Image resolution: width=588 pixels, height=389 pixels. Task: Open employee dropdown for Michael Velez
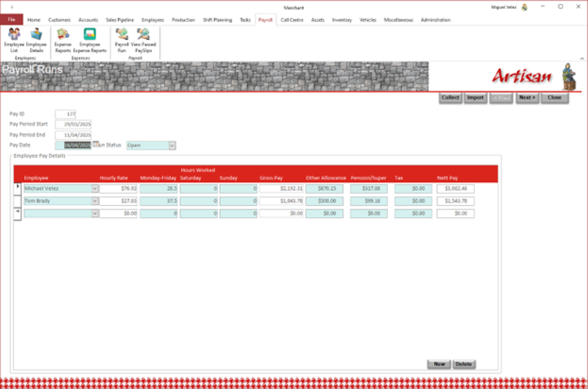click(x=95, y=188)
